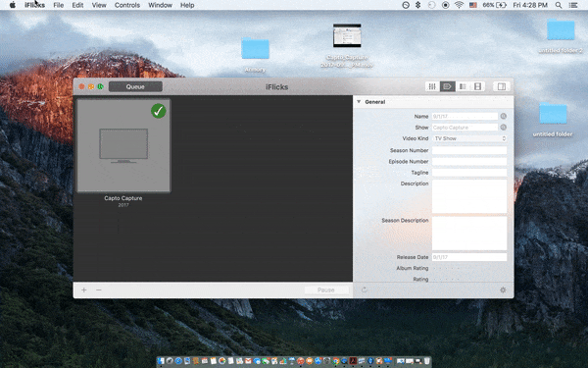Open the Video Kind dropdown

pos(469,138)
